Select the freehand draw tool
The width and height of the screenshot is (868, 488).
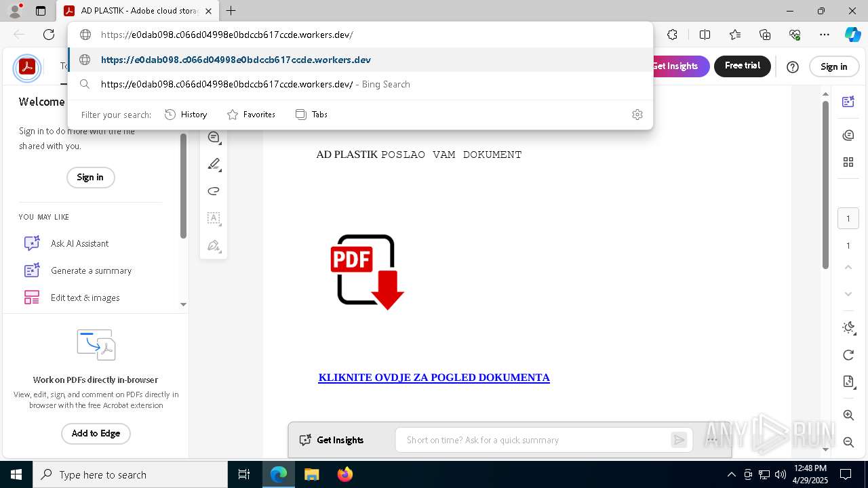[x=214, y=191]
